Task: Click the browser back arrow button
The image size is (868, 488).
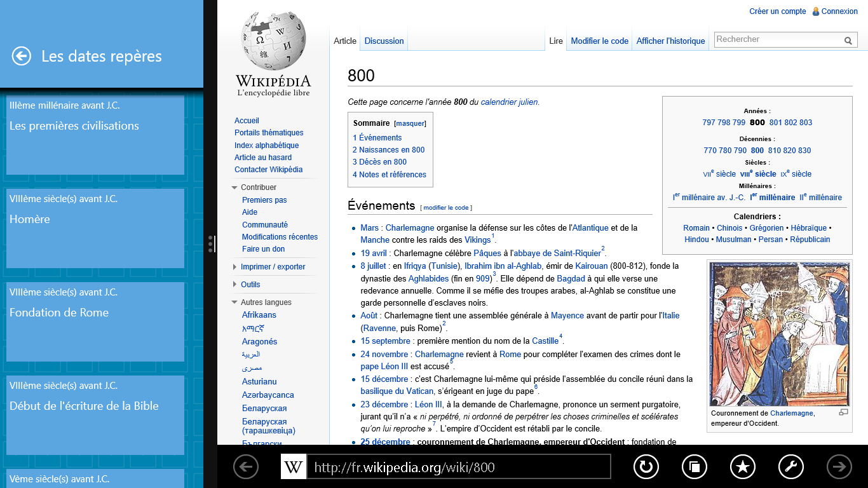Action: (246, 467)
